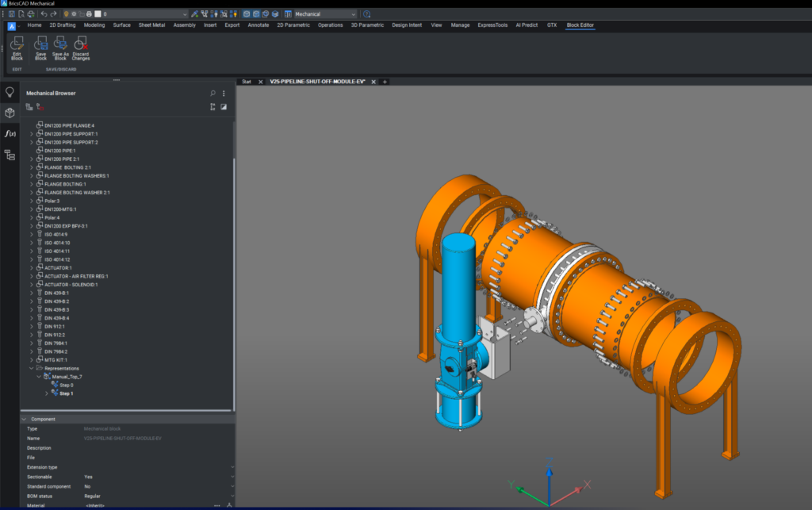
Task: Expand the Step 1 node
Action: tap(47, 393)
